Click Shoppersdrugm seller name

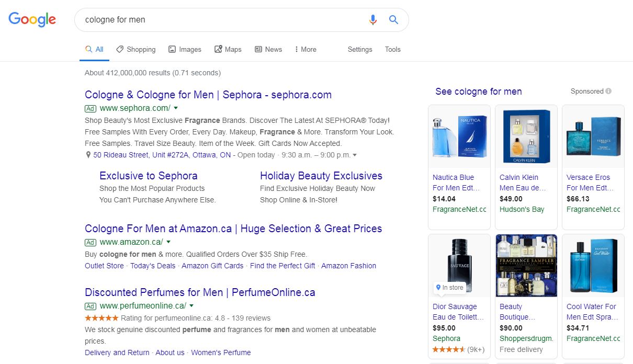(526, 338)
